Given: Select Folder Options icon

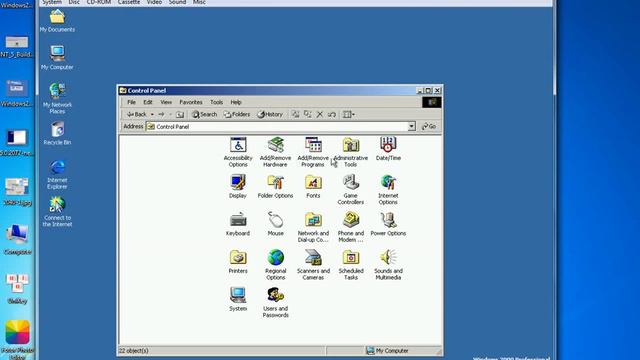Looking at the screenshot, I should point(276,186).
